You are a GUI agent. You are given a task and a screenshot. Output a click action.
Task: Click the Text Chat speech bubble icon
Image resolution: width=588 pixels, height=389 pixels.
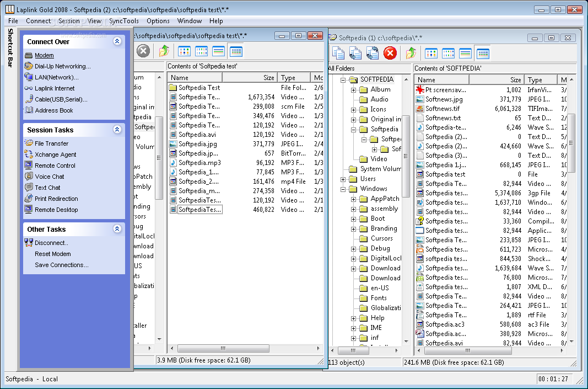(x=29, y=187)
